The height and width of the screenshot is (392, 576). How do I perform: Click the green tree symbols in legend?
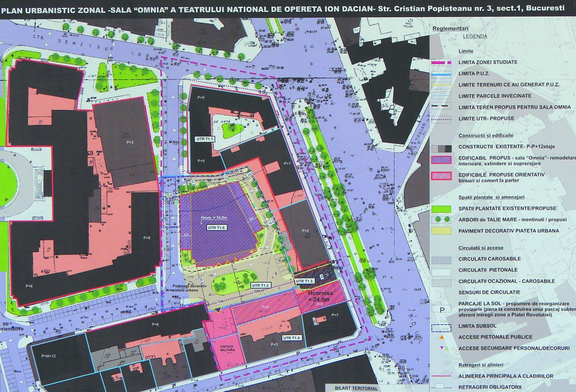tap(441, 220)
